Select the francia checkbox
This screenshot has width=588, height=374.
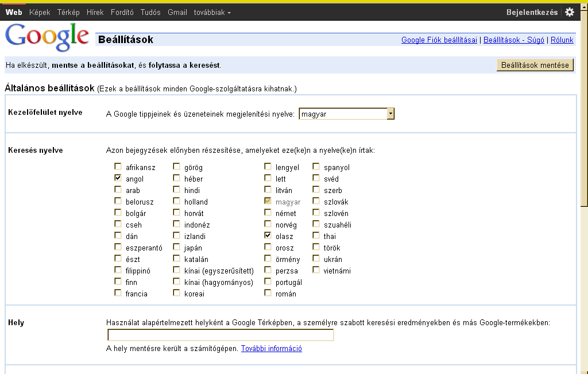118,292
